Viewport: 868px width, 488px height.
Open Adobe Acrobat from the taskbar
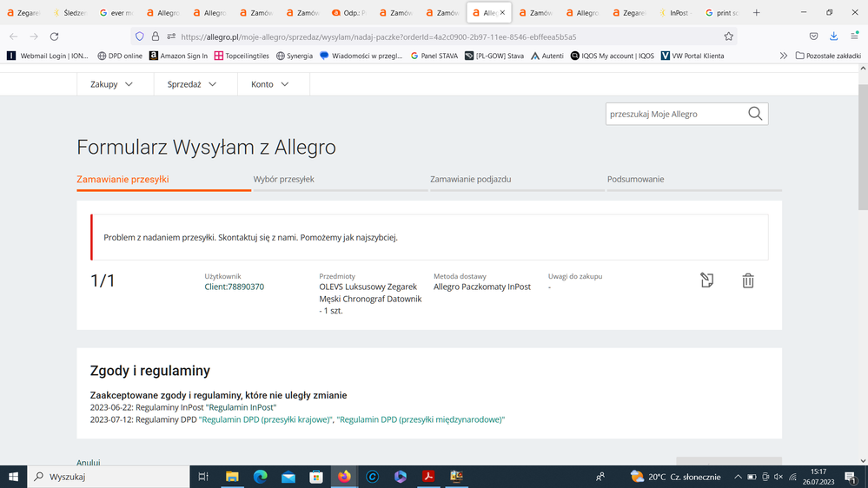(x=427, y=477)
